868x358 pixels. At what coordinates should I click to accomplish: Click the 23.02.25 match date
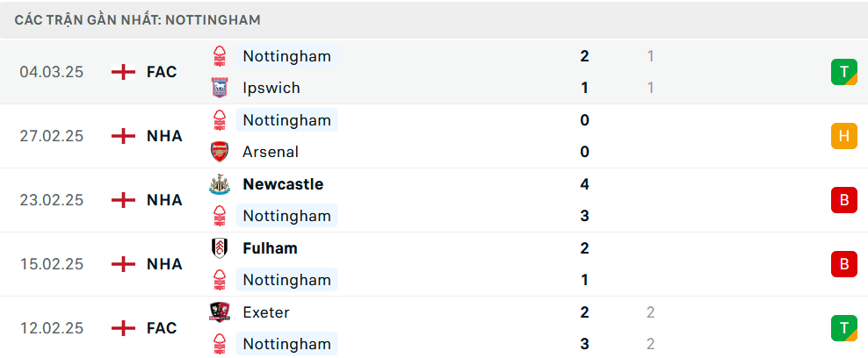[52, 200]
